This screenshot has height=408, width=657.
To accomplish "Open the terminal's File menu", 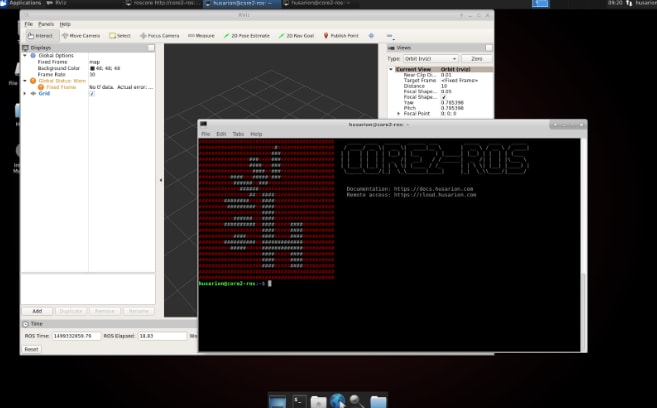I will click(x=205, y=134).
